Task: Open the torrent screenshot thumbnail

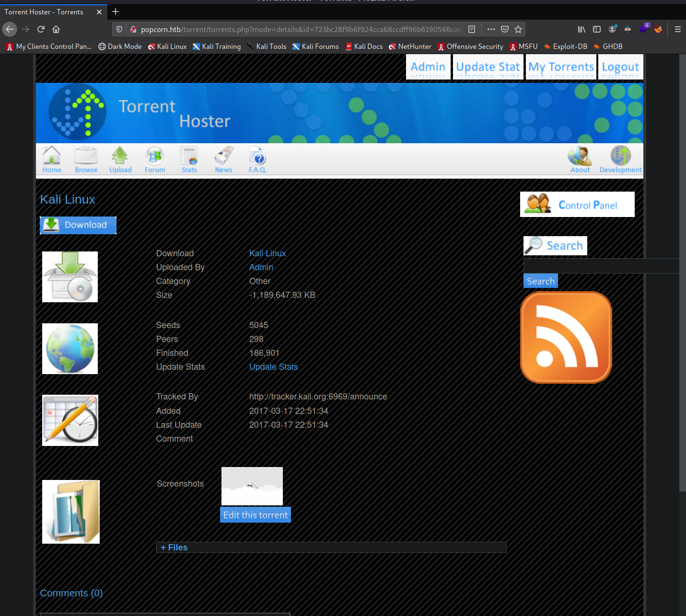Action: pos(252,486)
